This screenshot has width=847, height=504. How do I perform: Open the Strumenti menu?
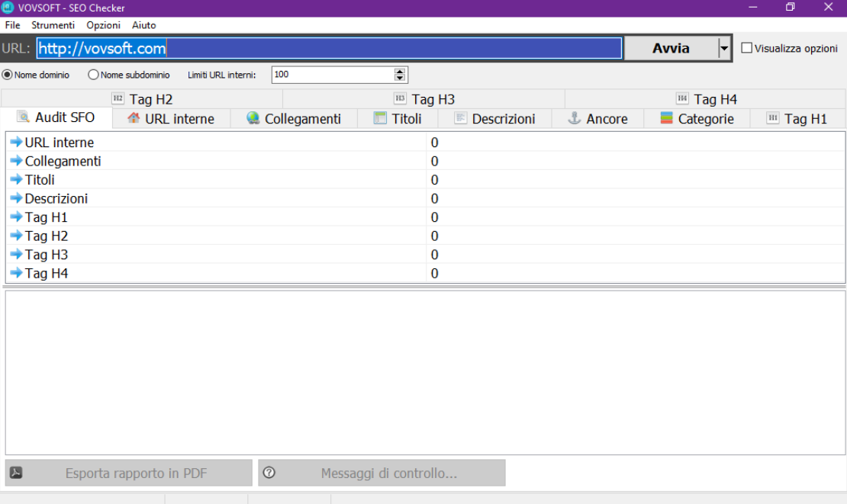(53, 25)
